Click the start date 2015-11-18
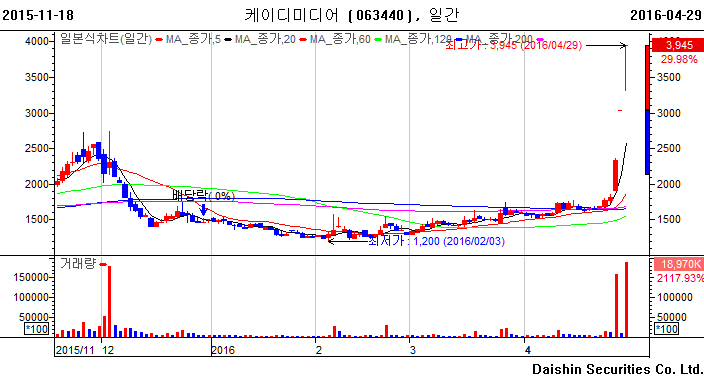The height and width of the screenshot is (381, 704). click(x=38, y=15)
